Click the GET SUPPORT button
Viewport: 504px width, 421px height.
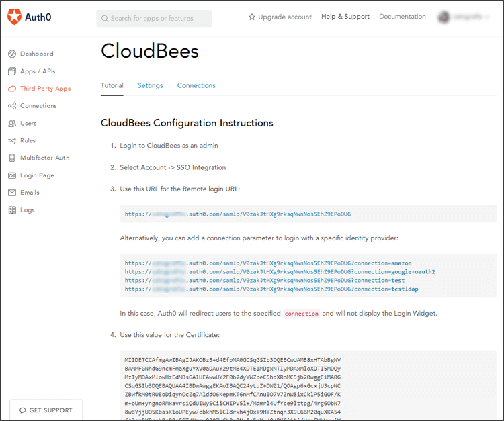[46, 410]
